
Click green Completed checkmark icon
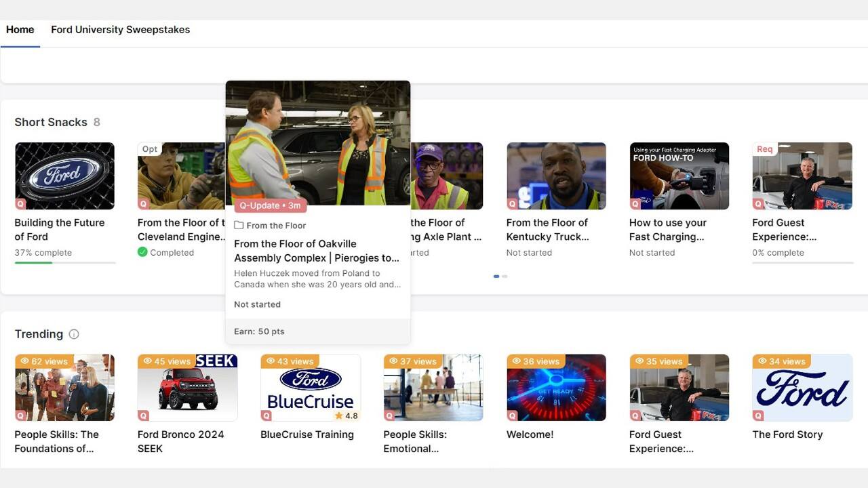point(142,252)
